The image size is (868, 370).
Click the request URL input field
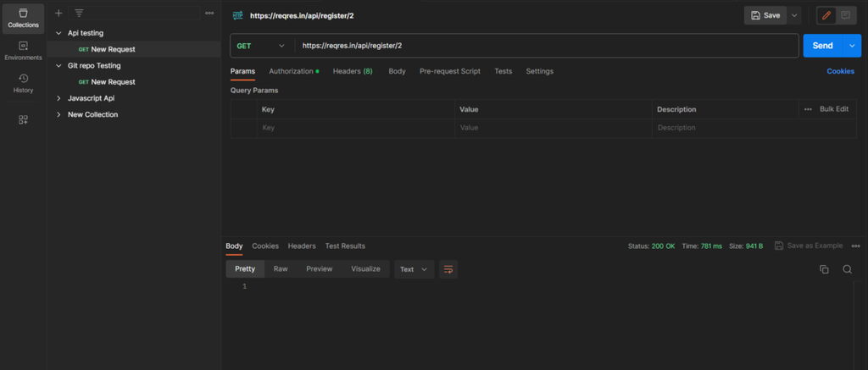(x=547, y=46)
